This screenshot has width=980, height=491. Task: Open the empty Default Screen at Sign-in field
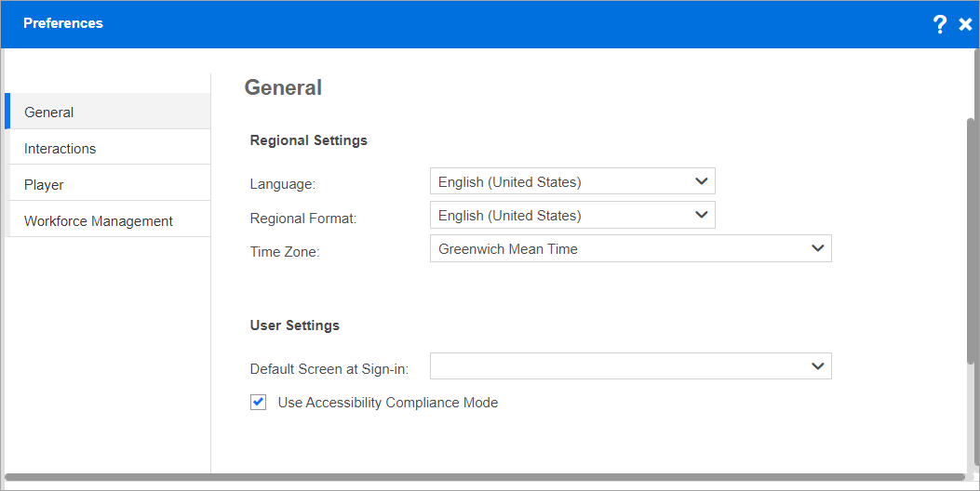pos(614,365)
